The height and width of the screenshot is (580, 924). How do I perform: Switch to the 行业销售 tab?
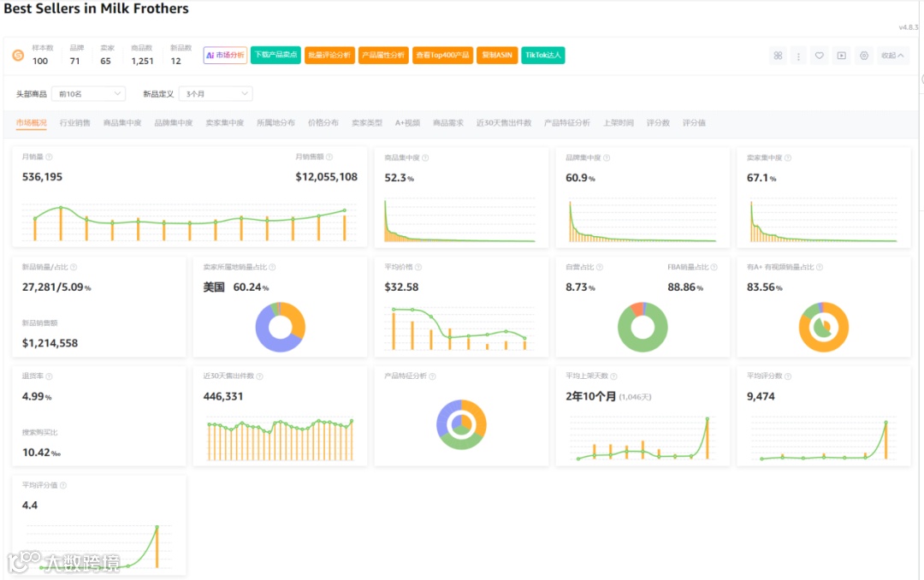click(74, 122)
